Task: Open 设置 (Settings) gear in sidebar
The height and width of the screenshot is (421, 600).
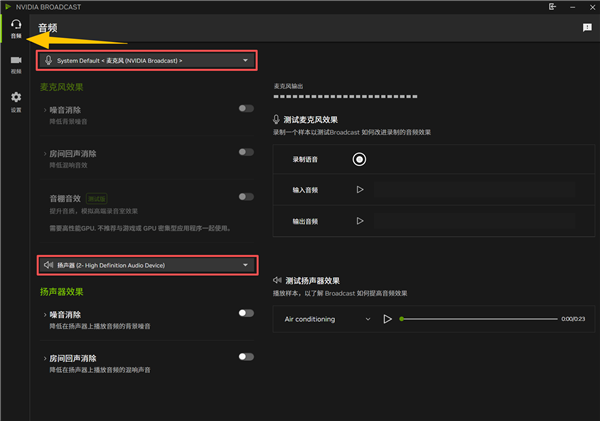Action: [x=15, y=100]
